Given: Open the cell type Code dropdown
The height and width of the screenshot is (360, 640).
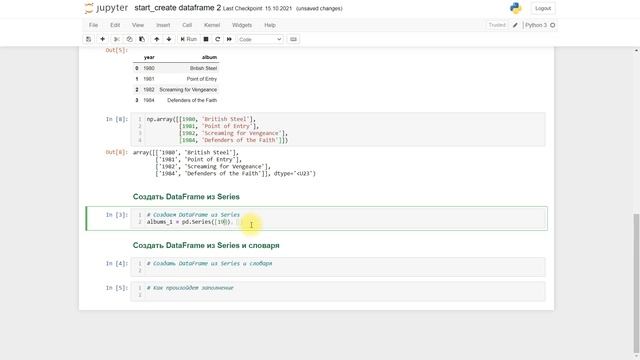Looking at the screenshot, I should click(x=260, y=39).
